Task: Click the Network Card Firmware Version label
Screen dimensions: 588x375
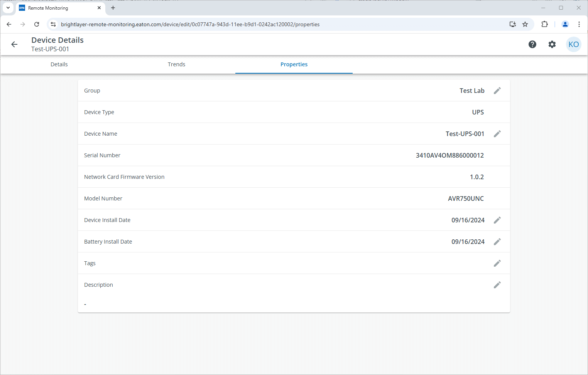Action: pyautogui.click(x=124, y=177)
